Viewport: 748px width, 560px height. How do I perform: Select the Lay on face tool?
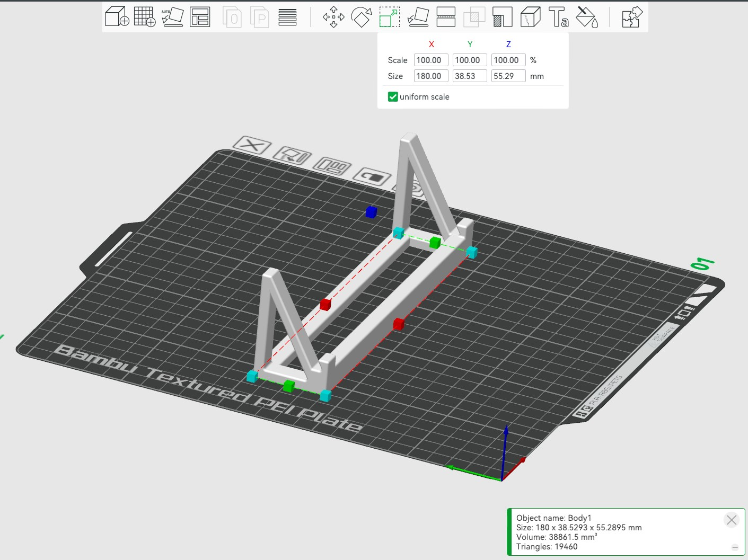418,16
